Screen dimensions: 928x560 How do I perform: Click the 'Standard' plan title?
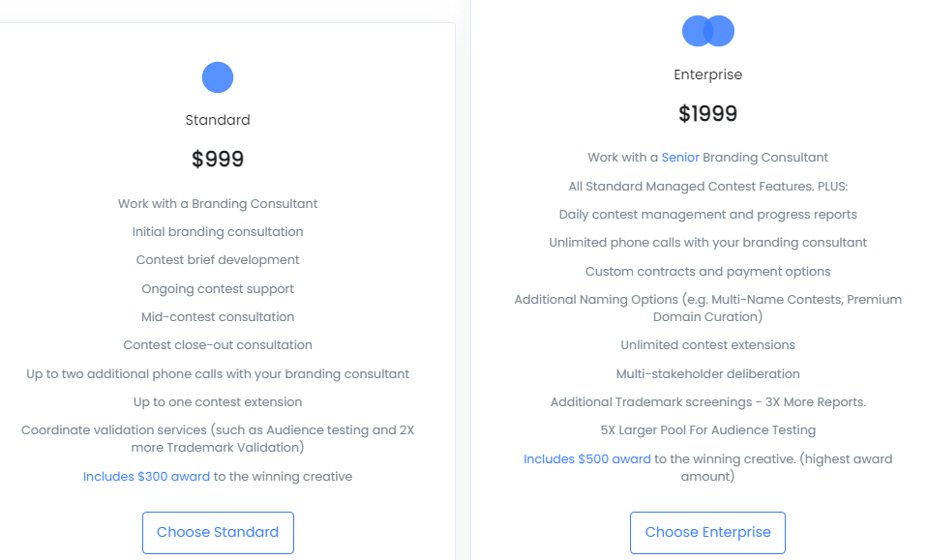coord(218,120)
